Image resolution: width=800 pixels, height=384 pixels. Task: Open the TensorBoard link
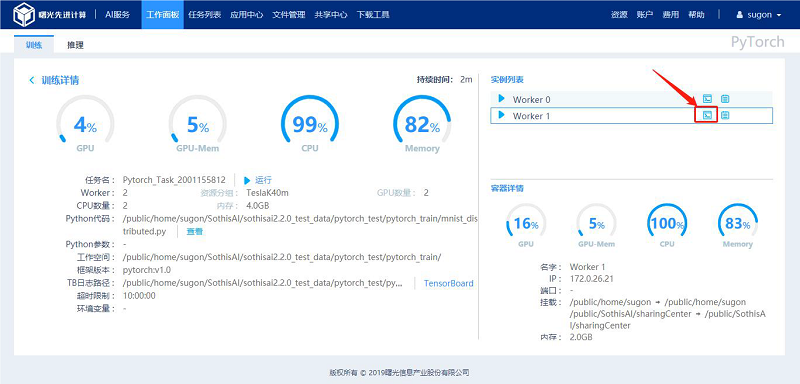click(x=448, y=284)
